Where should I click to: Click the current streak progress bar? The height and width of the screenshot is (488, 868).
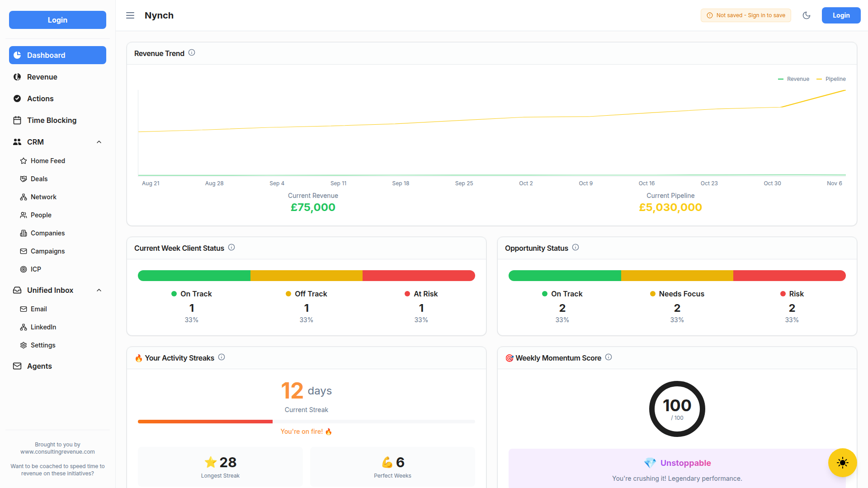click(307, 422)
